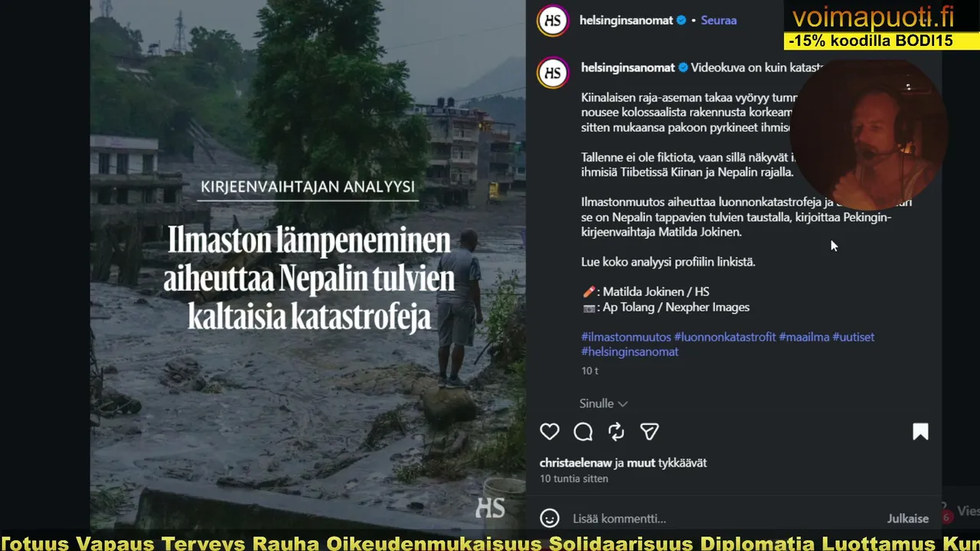
Task: Open the #helsinginsanomat hashtag
Action: pos(630,352)
